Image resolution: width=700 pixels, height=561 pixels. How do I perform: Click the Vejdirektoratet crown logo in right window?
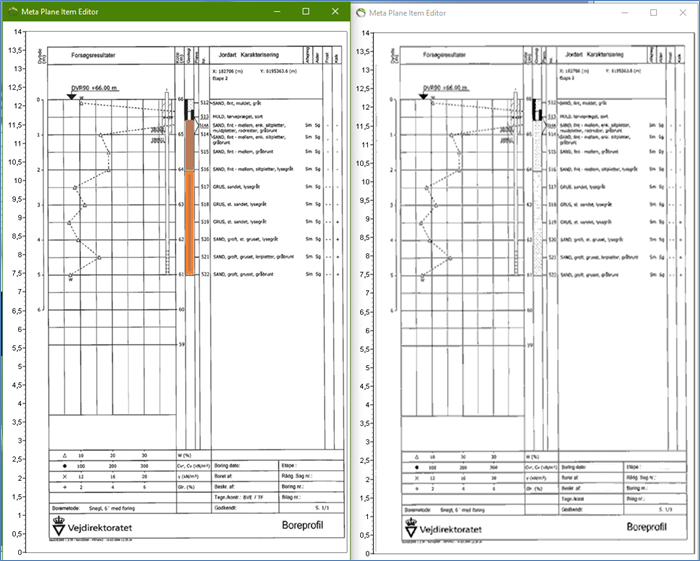pos(411,528)
